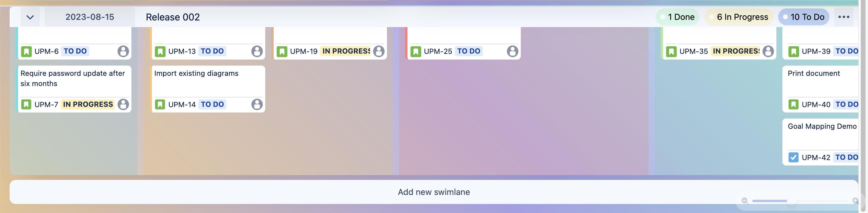
Task: Collapse the Release 002 swimlane chevron
Action: tap(30, 17)
